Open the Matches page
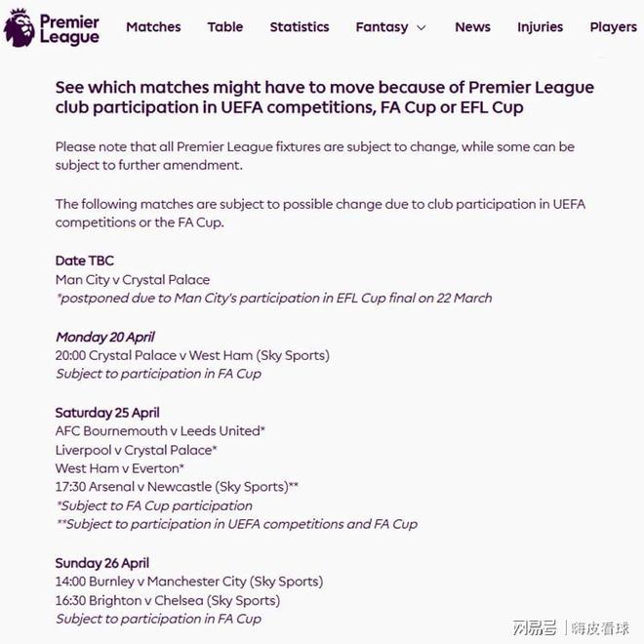The height and width of the screenshot is (644, 644). [x=153, y=27]
